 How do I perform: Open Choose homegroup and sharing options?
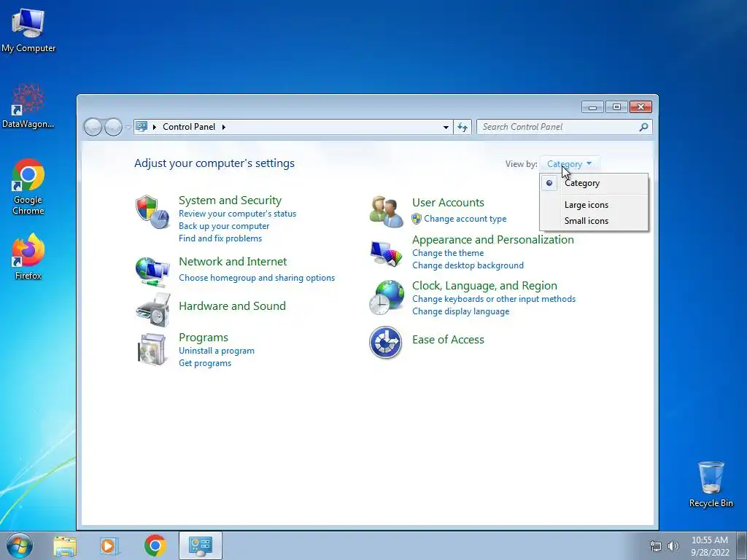[x=257, y=278]
